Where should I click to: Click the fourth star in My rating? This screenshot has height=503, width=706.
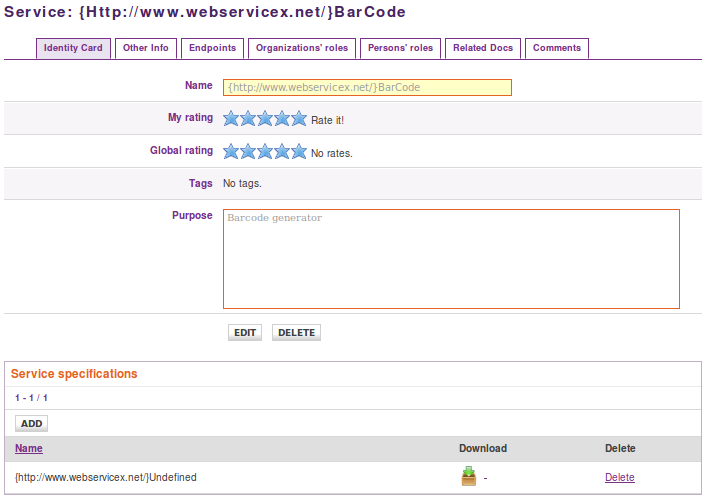pos(282,119)
